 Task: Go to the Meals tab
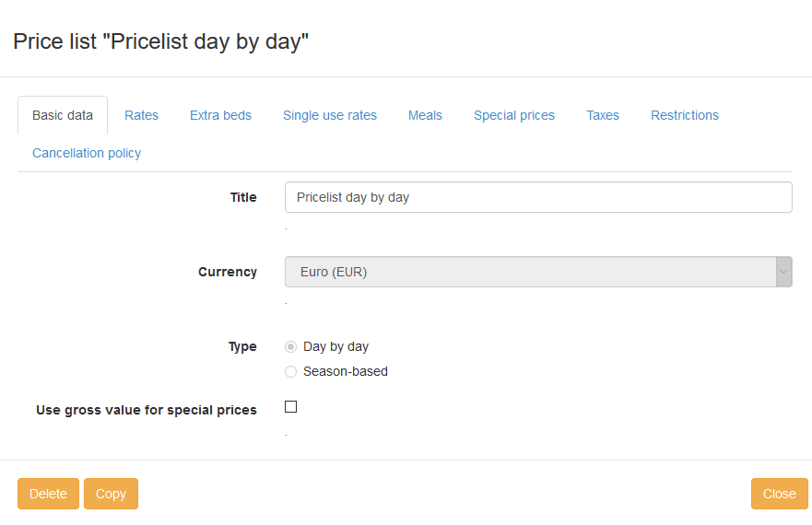[425, 115]
